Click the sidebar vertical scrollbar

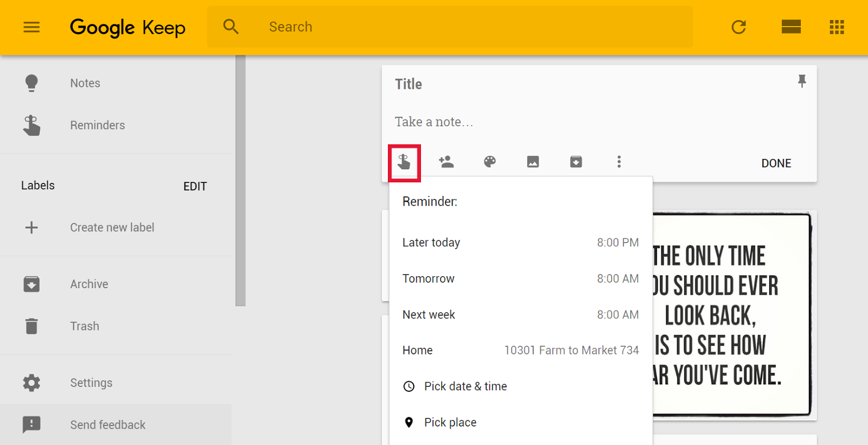click(x=240, y=180)
